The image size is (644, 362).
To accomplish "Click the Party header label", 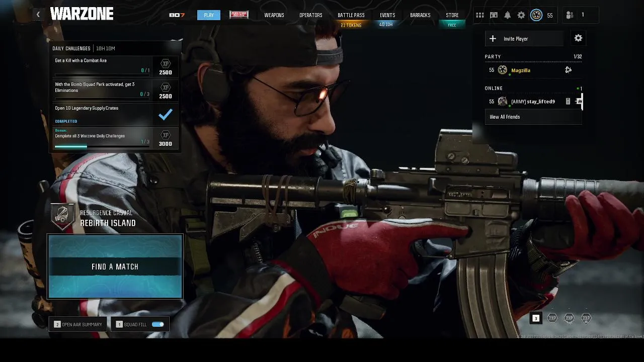I will pos(493,57).
